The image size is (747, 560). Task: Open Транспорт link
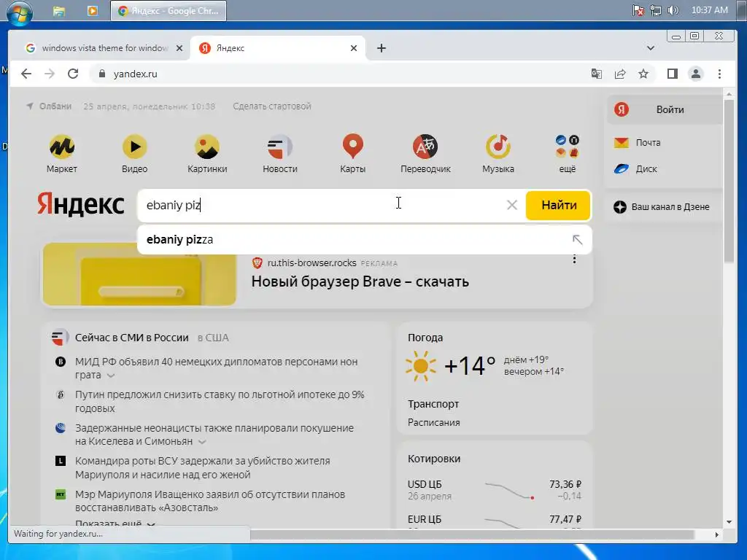tap(433, 404)
